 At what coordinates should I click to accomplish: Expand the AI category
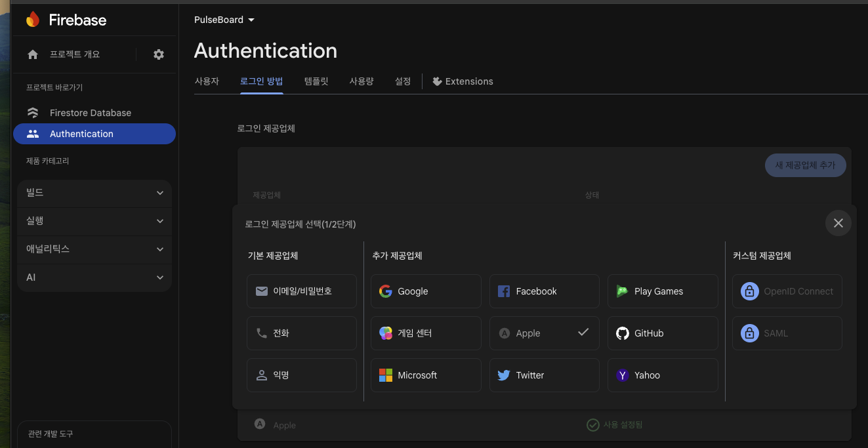coord(94,277)
